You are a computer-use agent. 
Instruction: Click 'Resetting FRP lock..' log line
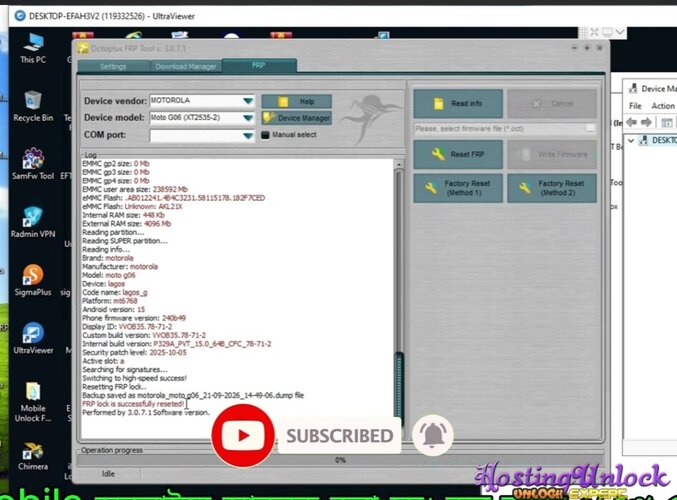114,387
